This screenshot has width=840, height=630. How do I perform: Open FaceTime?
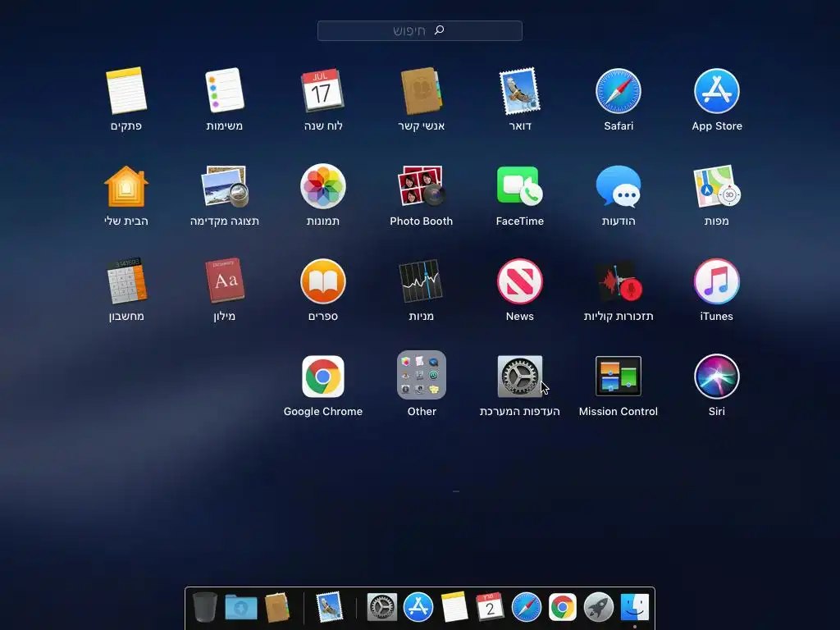pos(519,186)
